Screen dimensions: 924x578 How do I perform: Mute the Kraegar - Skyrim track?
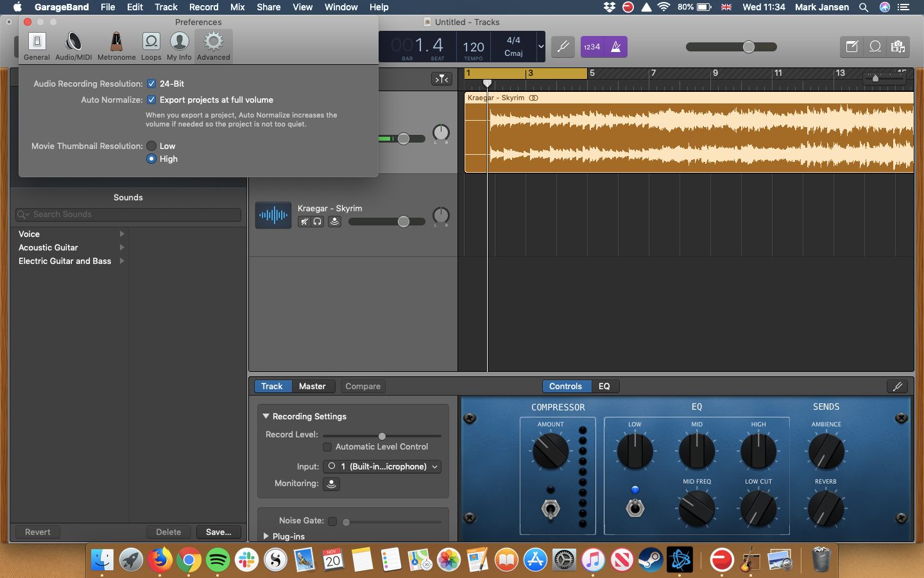pyautogui.click(x=304, y=222)
